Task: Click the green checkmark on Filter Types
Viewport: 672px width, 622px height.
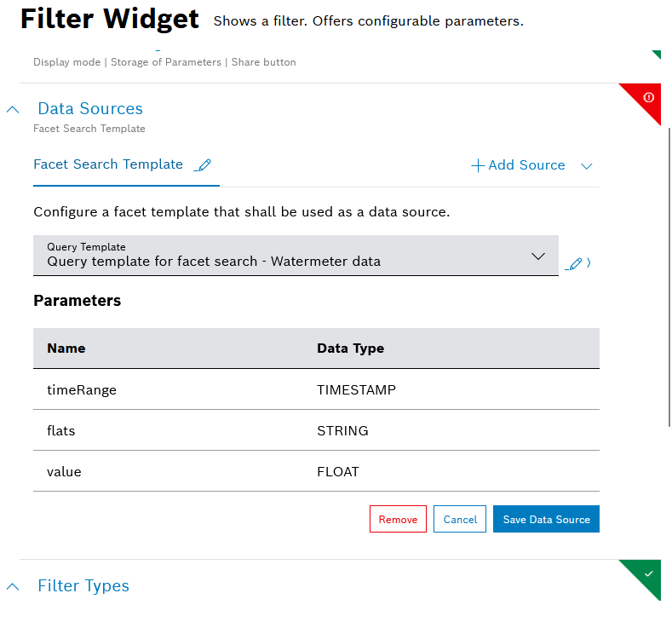Action: coord(649,573)
